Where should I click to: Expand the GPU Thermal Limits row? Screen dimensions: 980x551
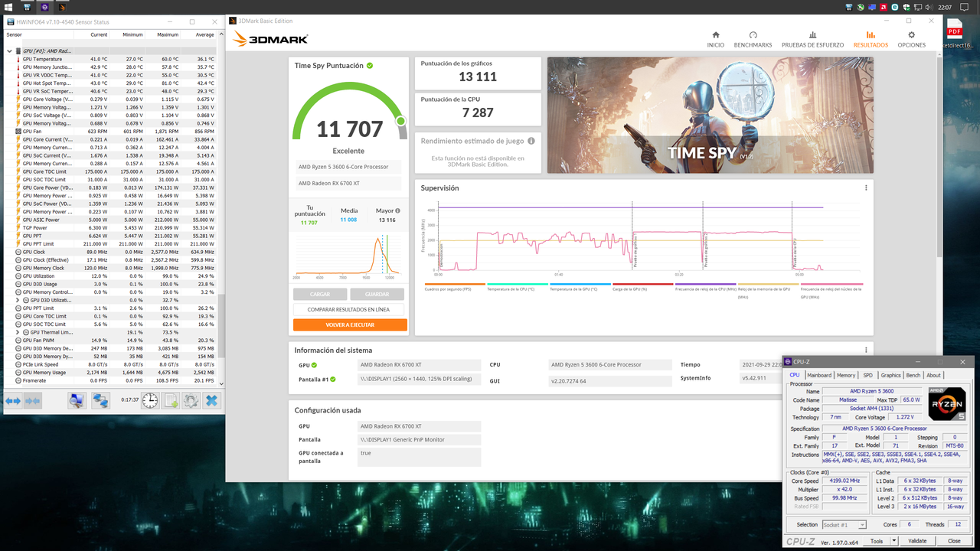[18, 332]
